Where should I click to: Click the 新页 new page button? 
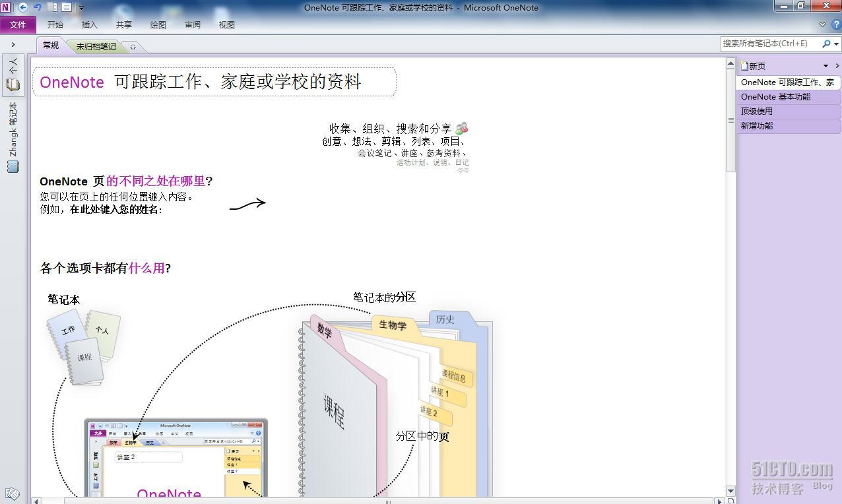tap(754, 66)
